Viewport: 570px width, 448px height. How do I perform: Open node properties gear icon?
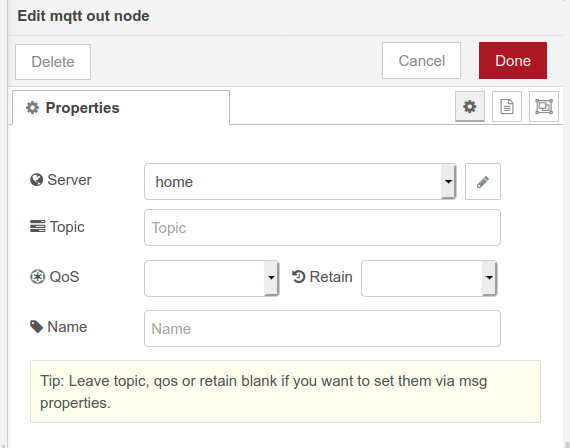coord(470,107)
